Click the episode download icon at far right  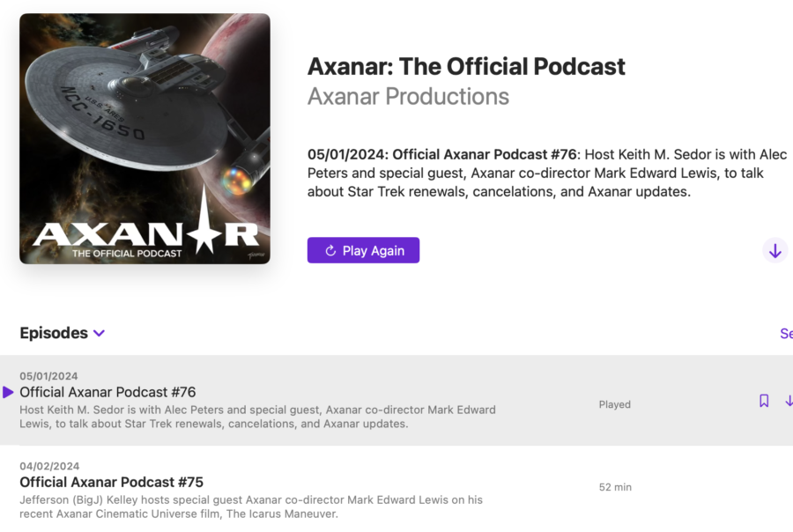point(789,401)
